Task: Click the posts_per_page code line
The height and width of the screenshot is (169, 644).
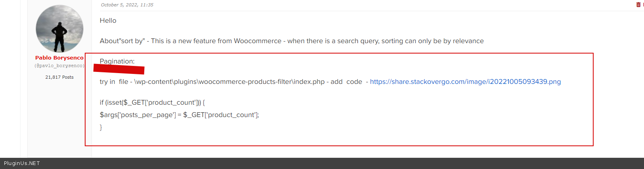Action: click(x=179, y=115)
